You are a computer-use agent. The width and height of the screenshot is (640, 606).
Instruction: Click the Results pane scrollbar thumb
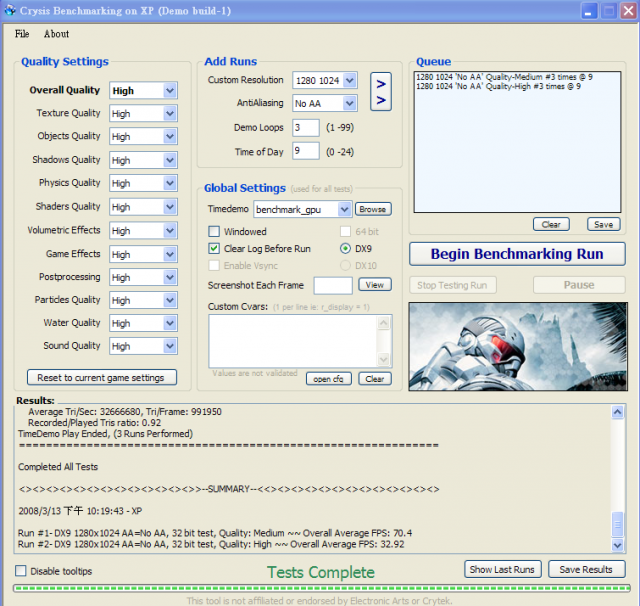coord(617,524)
